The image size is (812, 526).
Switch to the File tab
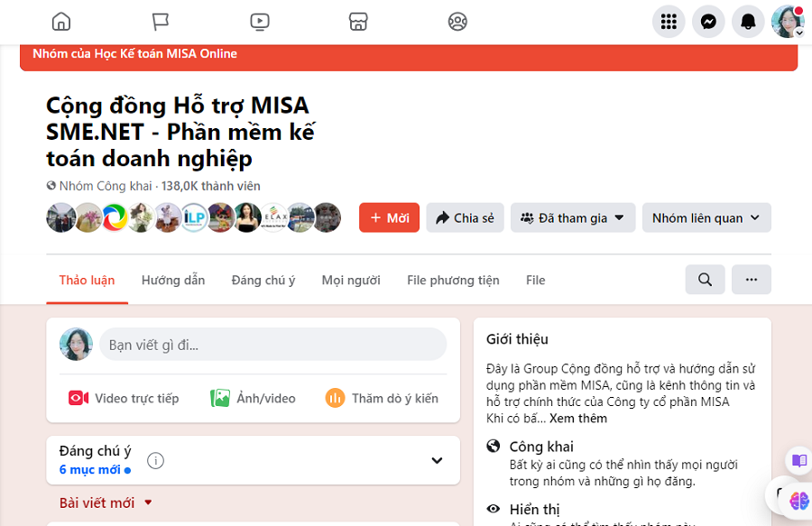coord(535,280)
